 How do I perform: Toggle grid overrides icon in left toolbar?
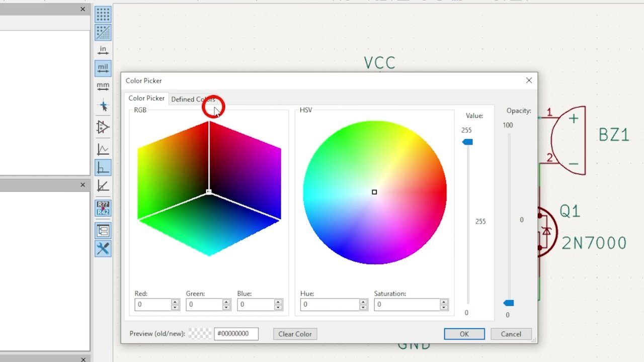103,33
